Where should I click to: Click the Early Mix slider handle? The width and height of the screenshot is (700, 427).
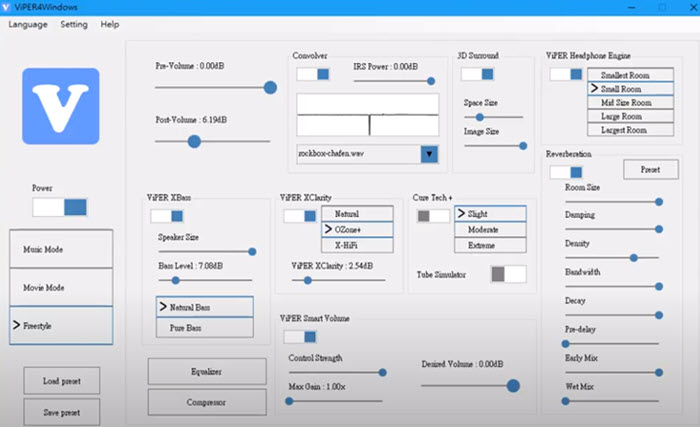(x=659, y=372)
